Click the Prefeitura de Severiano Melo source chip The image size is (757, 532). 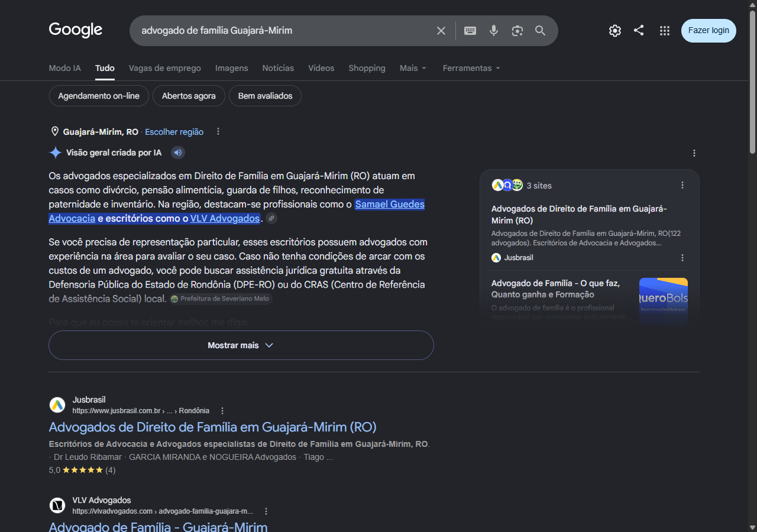point(221,299)
